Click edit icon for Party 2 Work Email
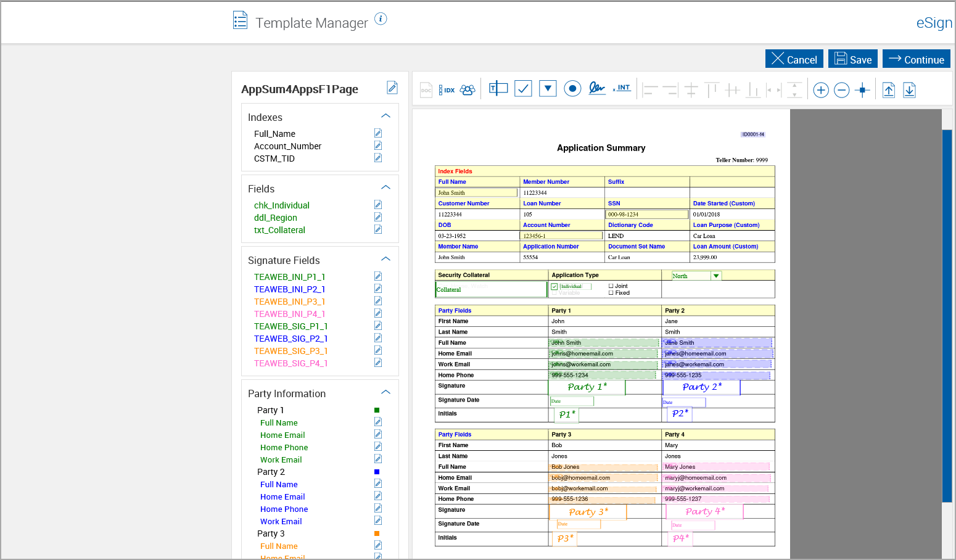The height and width of the screenshot is (560, 956). [x=378, y=521]
